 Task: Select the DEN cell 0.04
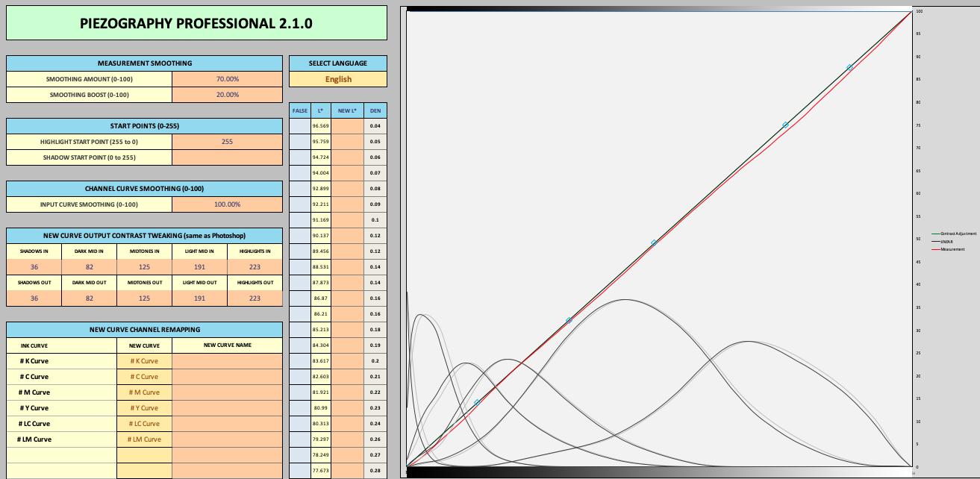point(375,126)
